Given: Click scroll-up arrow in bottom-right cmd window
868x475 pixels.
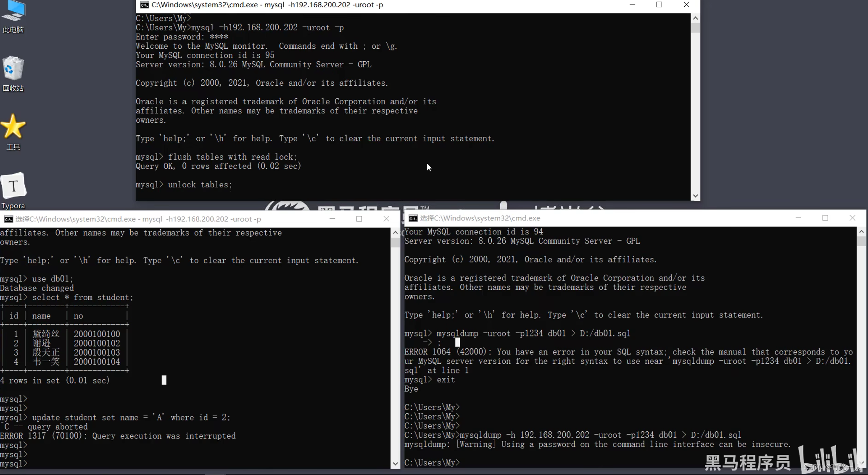Looking at the screenshot, I should click(861, 231).
